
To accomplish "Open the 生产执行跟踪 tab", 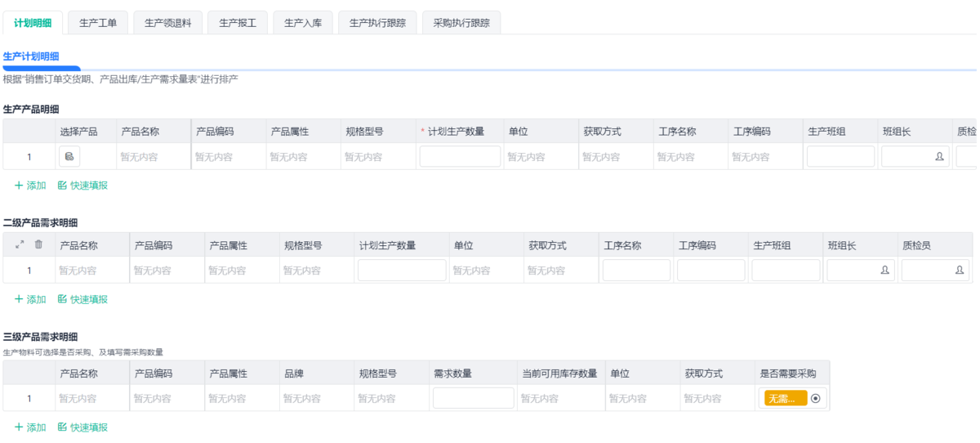I will 377,23.
